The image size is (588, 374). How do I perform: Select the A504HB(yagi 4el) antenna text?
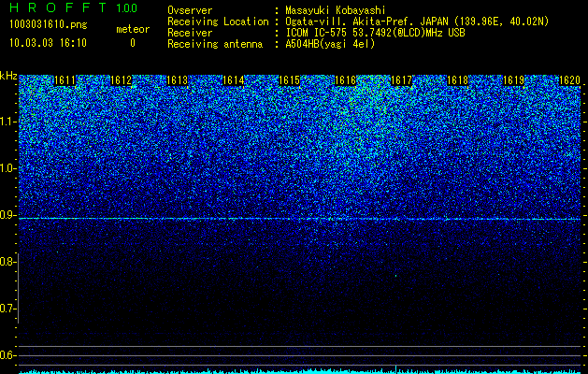click(x=330, y=44)
